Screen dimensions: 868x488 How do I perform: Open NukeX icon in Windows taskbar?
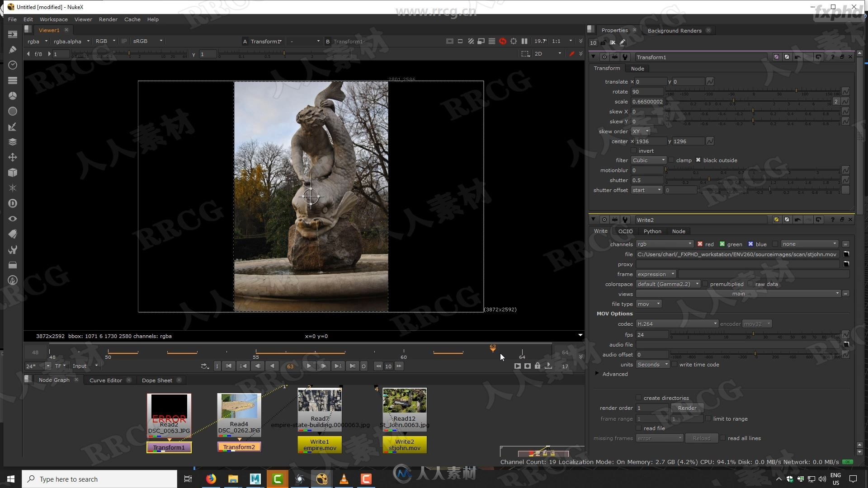(321, 479)
